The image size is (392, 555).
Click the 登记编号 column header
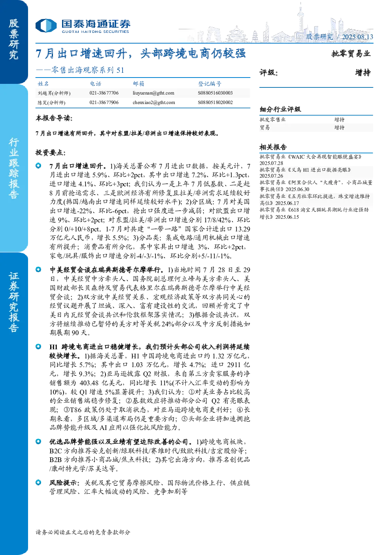tap(210, 84)
